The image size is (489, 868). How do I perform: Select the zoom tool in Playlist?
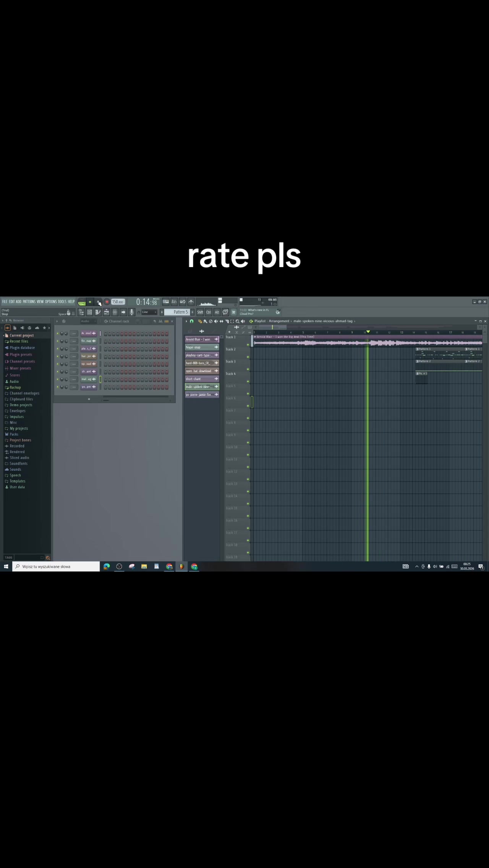pyautogui.click(x=237, y=321)
